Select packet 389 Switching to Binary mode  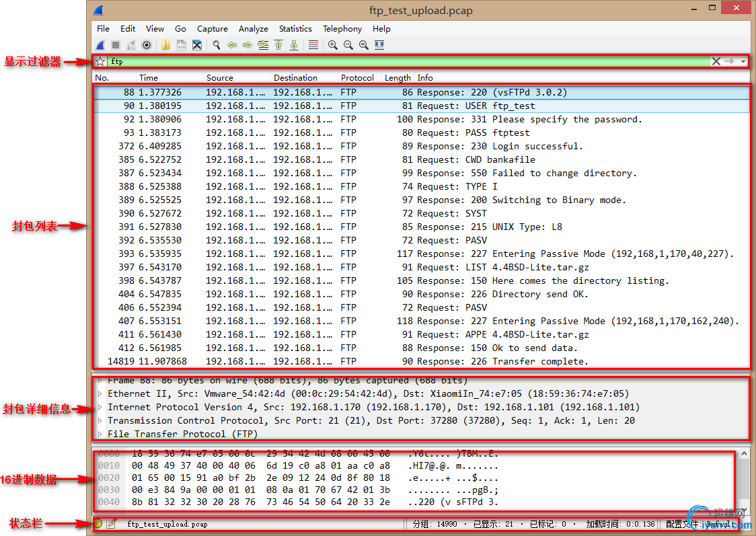[422, 200]
